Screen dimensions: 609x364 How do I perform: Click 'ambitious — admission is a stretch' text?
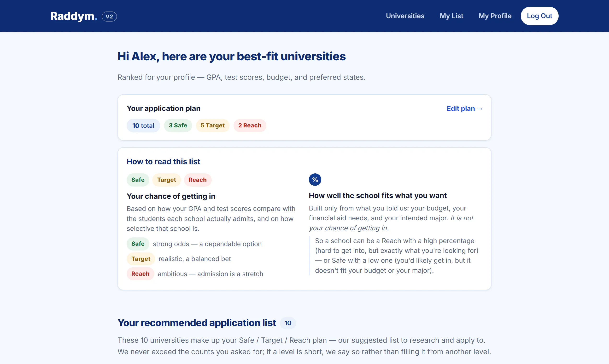[x=210, y=274]
